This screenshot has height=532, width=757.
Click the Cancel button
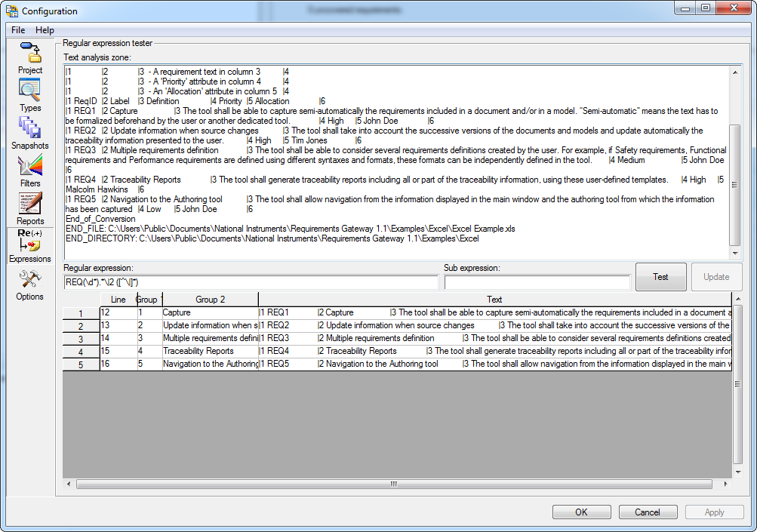click(x=647, y=512)
